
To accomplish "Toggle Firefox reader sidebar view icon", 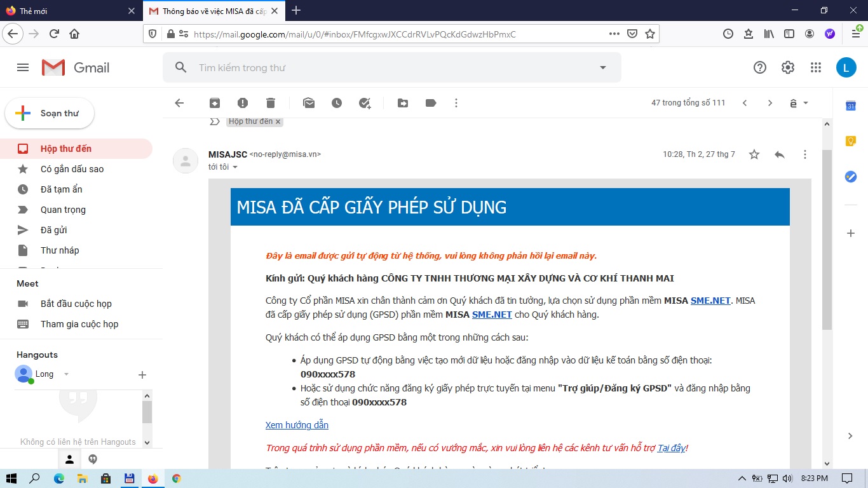I will [x=789, y=34].
